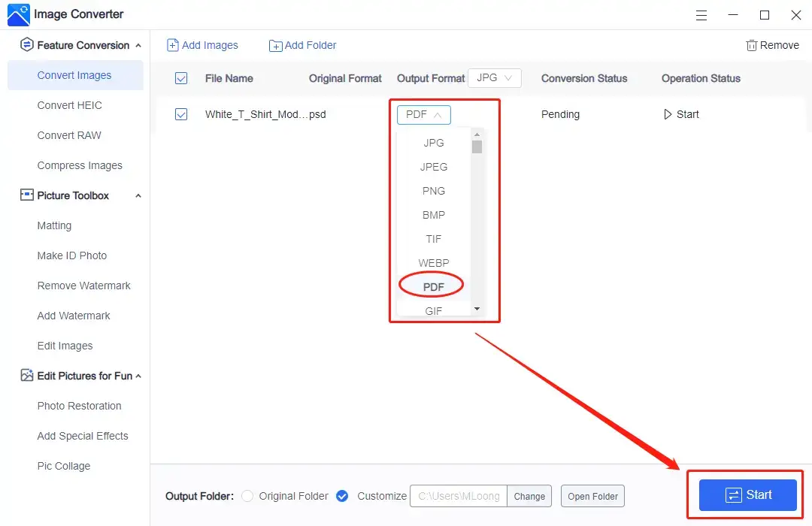Select the Picture Toolbox icon
This screenshot has height=526, width=812.
coord(26,195)
